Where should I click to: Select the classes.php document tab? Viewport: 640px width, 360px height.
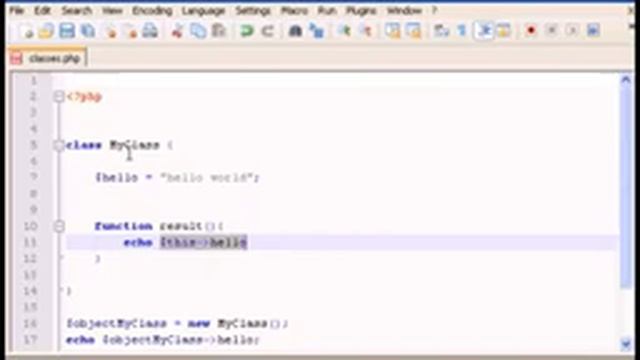47,58
